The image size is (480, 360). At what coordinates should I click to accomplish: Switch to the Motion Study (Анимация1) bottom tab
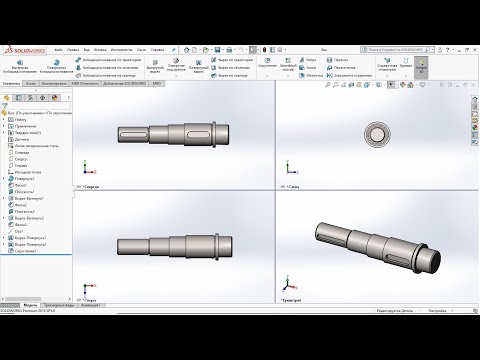[x=91, y=305]
